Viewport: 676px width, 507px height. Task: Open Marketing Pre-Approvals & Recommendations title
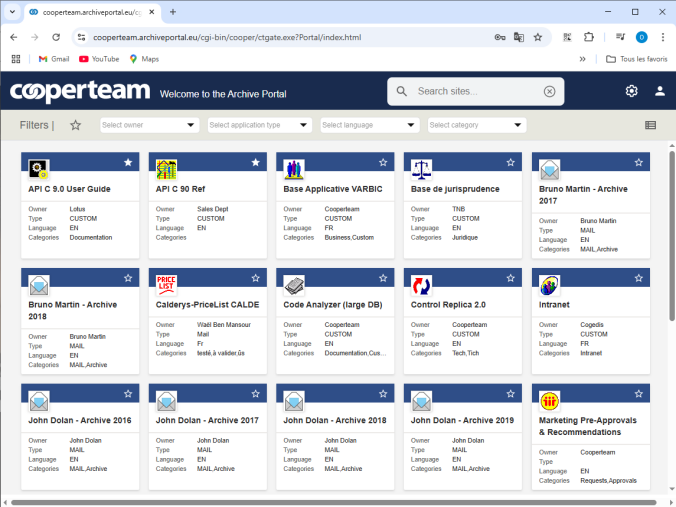point(587,426)
